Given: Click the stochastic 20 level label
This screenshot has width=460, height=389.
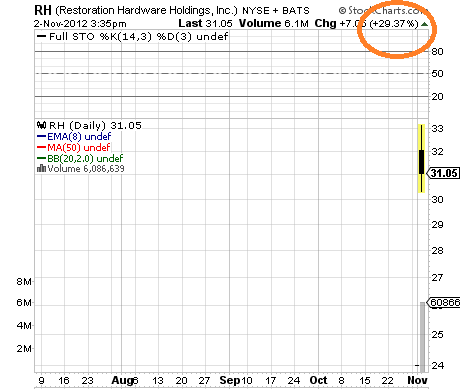Looking at the screenshot, I should pos(437,97).
